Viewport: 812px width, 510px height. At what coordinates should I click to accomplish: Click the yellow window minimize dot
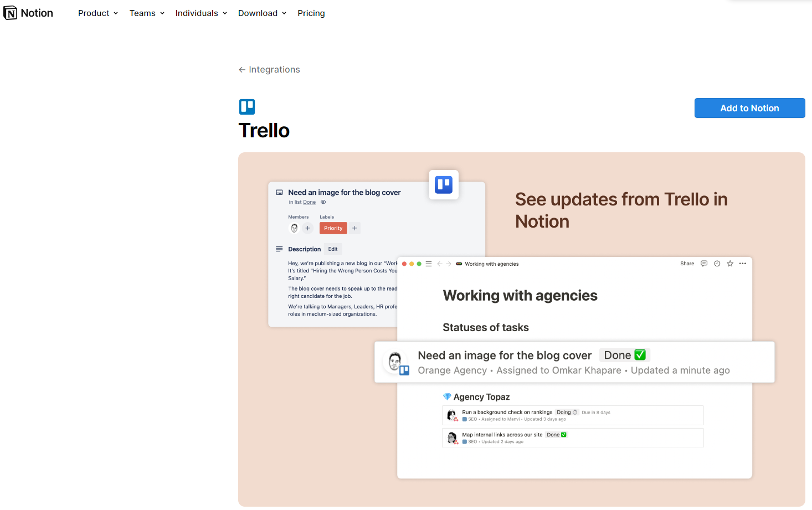pyautogui.click(x=412, y=264)
